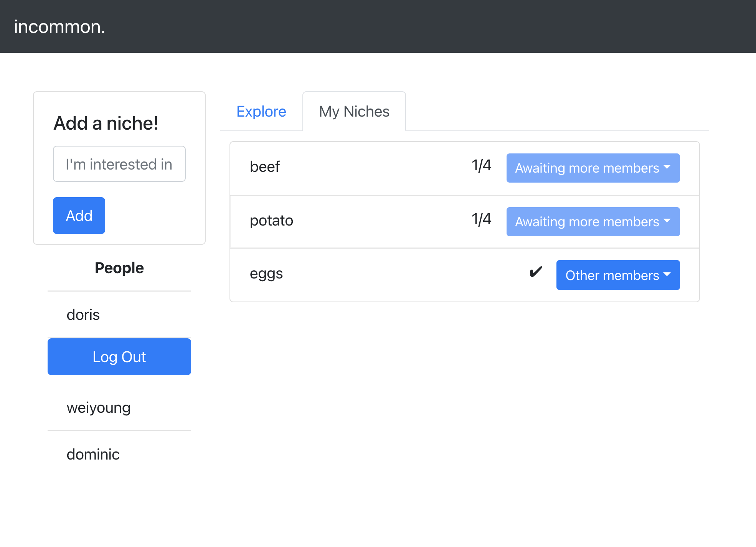Click the potato 1/4 member count
The height and width of the screenshot is (547, 756).
point(481,219)
